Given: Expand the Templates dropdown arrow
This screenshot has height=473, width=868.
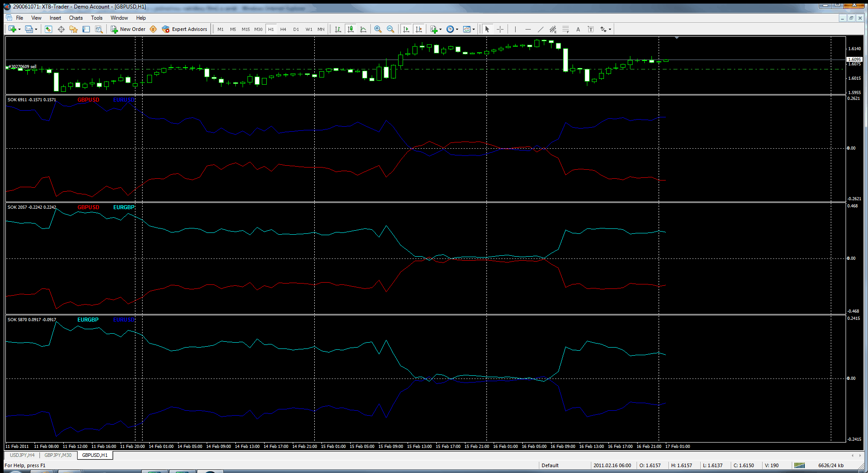Looking at the screenshot, I should pos(473,30).
